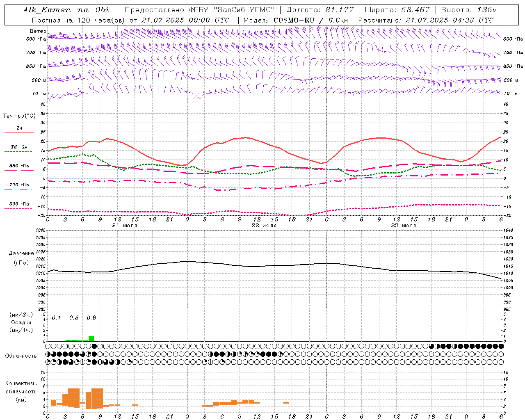Click the Давление pressure panel label
Image resolution: width=525 pixels, height=420 pixels.
pyautogui.click(x=21, y=253)
